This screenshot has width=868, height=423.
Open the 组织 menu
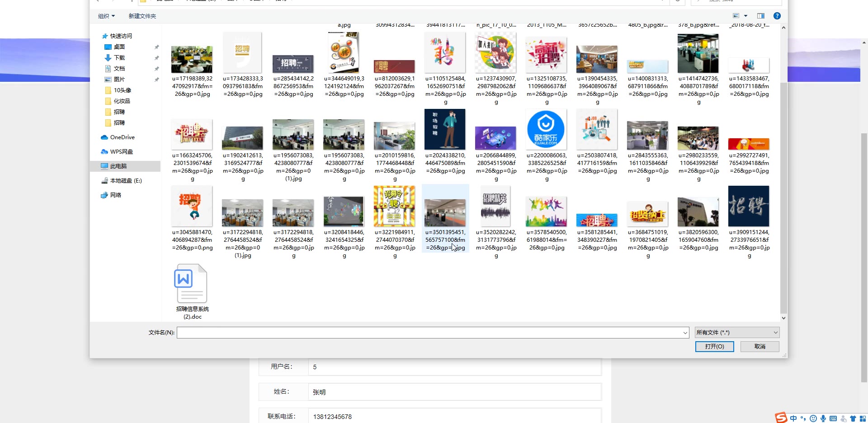coord(106,16)
